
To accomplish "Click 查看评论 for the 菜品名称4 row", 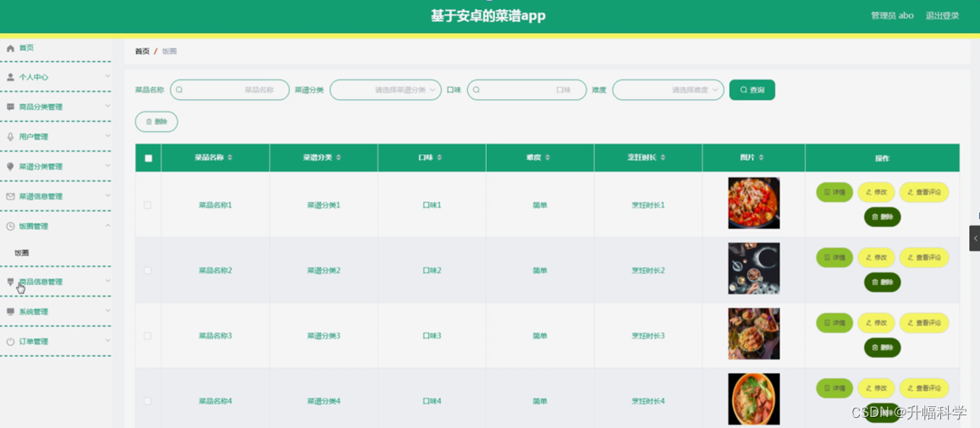I will coord(924,388).
